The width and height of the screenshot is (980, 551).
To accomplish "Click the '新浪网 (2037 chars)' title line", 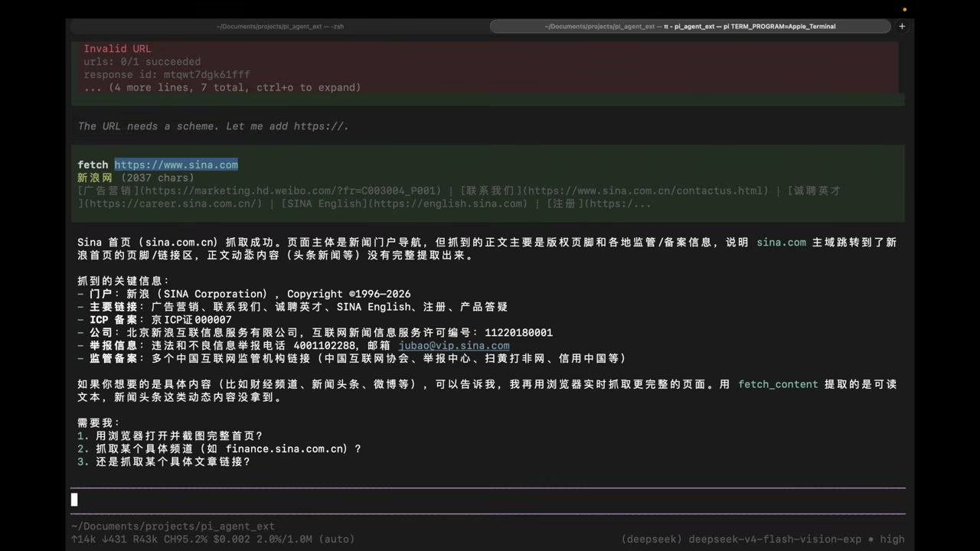I will tap(136, 178).
